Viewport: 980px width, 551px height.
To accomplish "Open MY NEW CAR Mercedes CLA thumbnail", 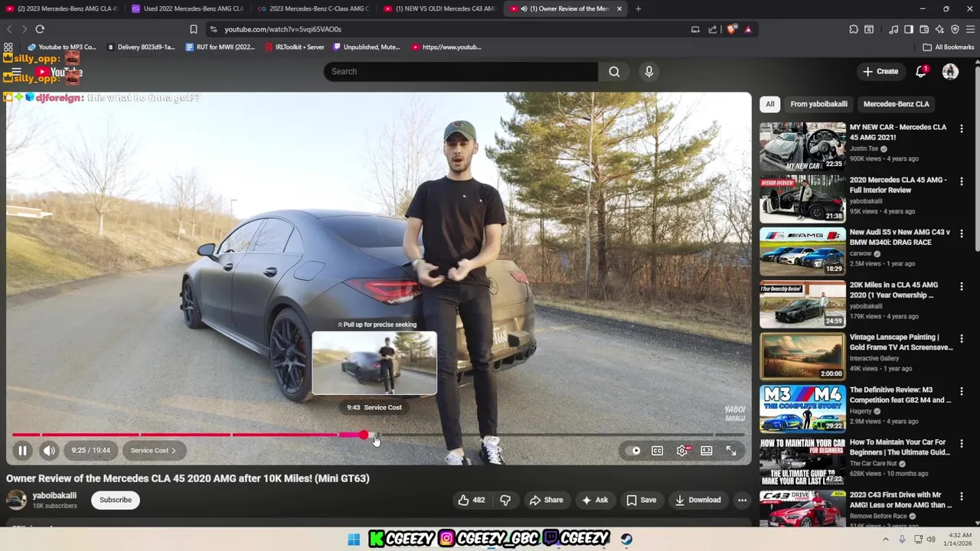I will 802,147.
